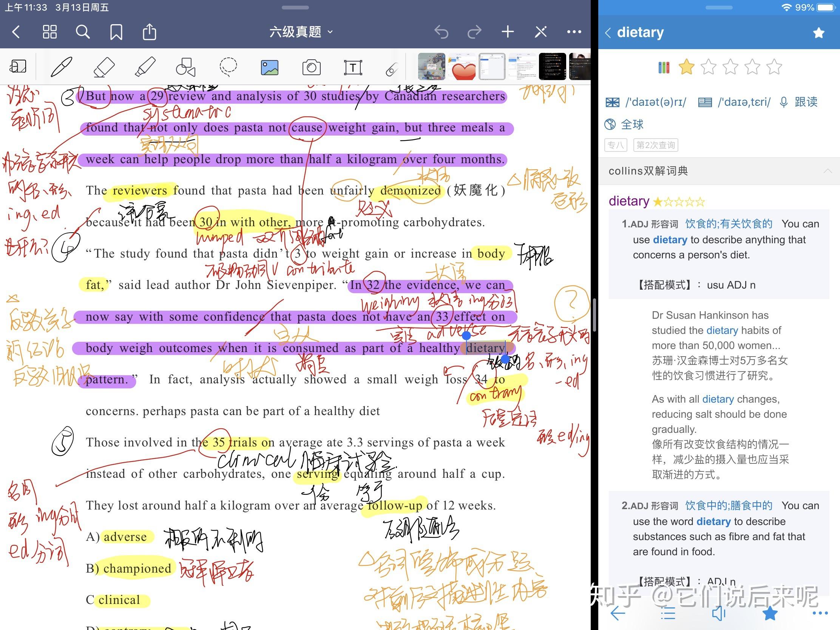The image size is (840, 630).
Task: Select the Pen tool
Action: pyautogui.click(x=62, y=67)
